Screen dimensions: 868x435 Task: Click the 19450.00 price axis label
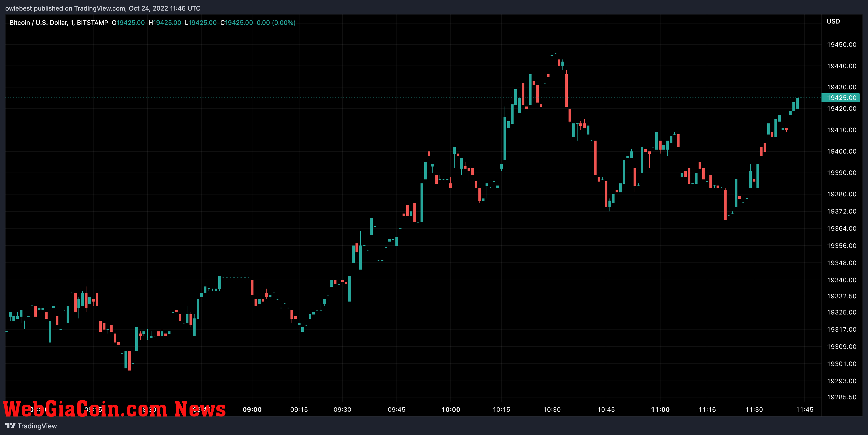[841, 44]
